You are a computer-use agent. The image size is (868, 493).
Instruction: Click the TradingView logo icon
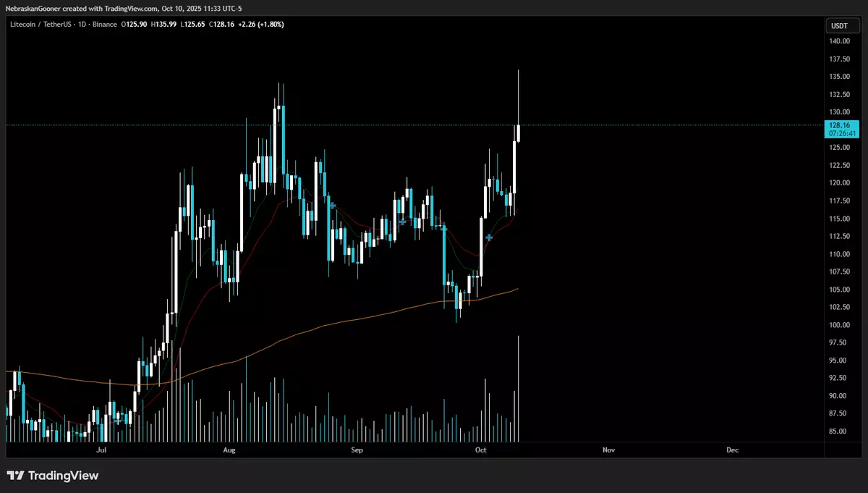(16, 476)
